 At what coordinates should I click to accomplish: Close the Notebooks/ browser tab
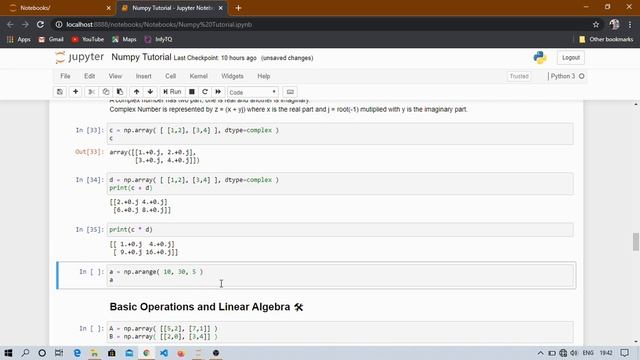(108, 8)
